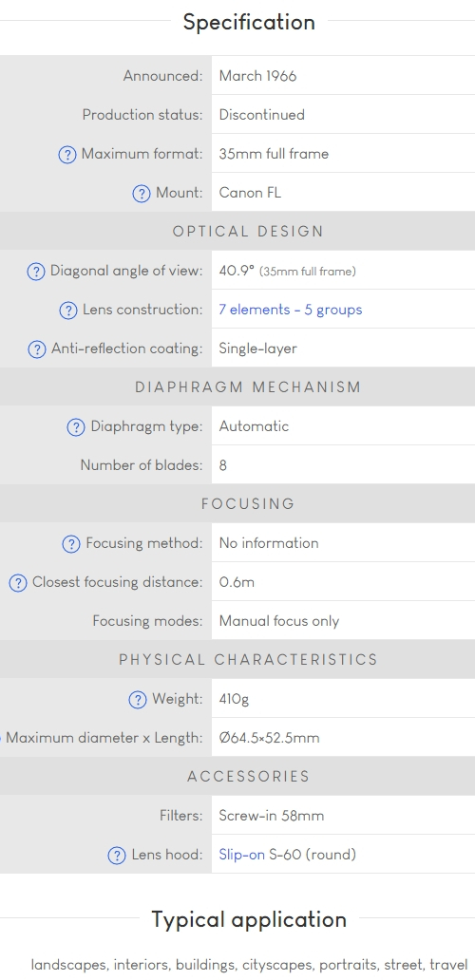Click help icon next to Diaphragm type
Image resolution: width=475 pixels, height=980 pixels.
click(x=76, y=427)
